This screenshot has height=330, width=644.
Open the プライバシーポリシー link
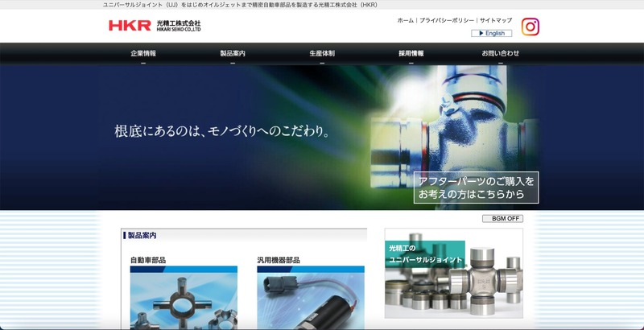tap(447, 20)
